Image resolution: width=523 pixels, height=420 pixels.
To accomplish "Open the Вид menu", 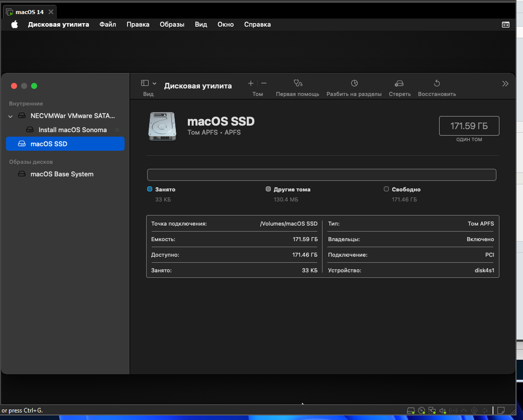I will [x=201, y=24].
